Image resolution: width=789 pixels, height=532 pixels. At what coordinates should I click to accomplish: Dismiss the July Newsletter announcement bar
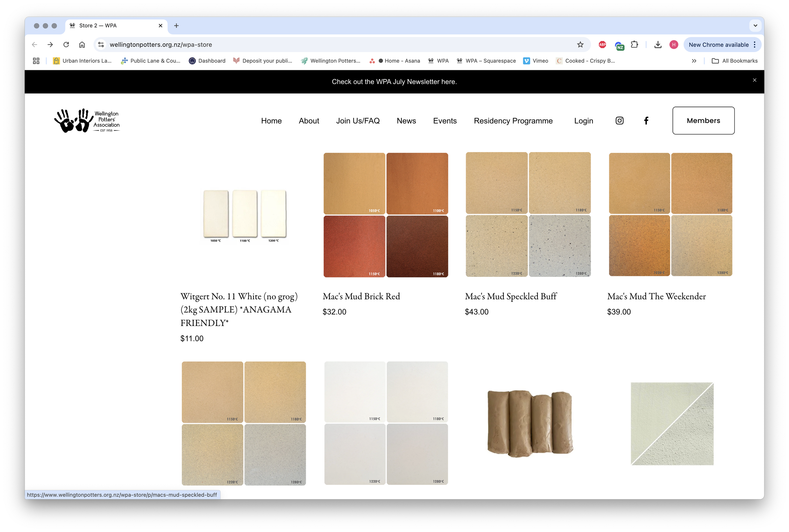pyautogui.click(x=754, y=80)
